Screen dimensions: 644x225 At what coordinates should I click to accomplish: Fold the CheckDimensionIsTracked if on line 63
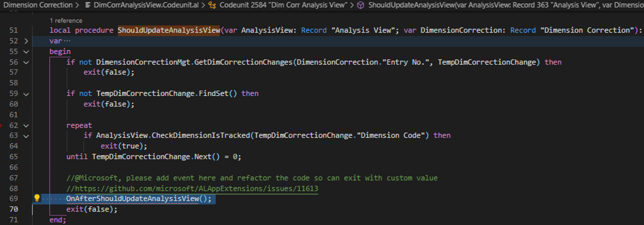(26, 136)
